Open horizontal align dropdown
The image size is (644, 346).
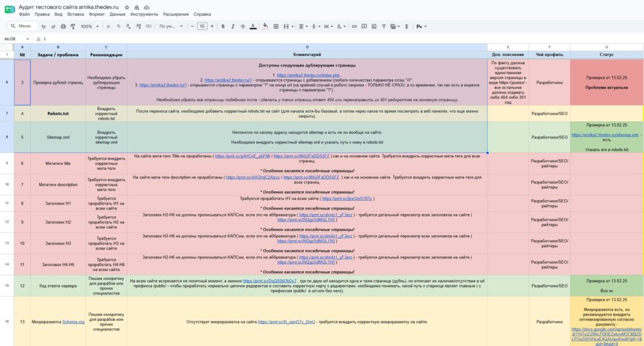click(303, 26)
